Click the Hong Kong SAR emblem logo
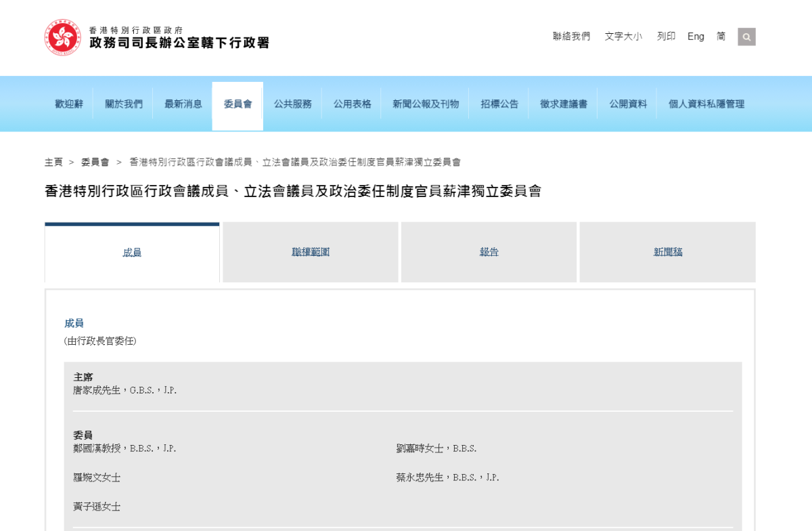 pyautogui.click(x=63, y=37)
